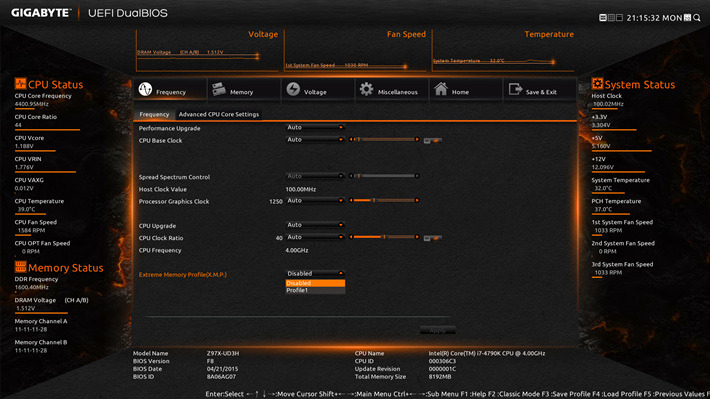Click the magnifier search icon at top right
Image resolution: width=710 pixels, height=399 pixels.
click(697, 18)
